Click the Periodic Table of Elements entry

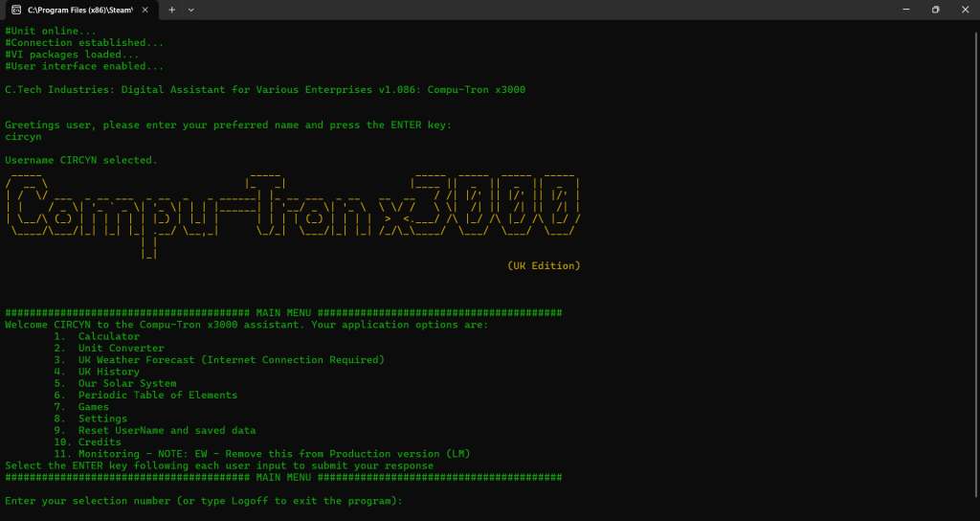coord(157,396)
